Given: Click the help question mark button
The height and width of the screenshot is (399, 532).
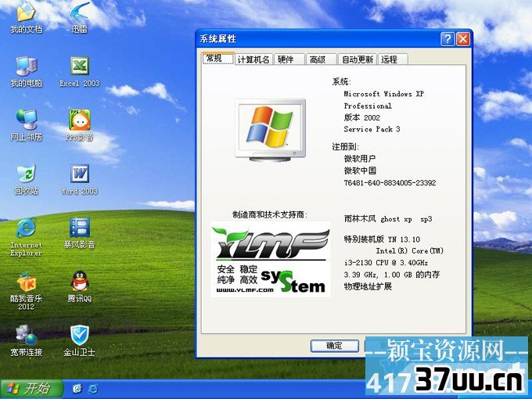Looking at the screenshot, I should 448,39.
